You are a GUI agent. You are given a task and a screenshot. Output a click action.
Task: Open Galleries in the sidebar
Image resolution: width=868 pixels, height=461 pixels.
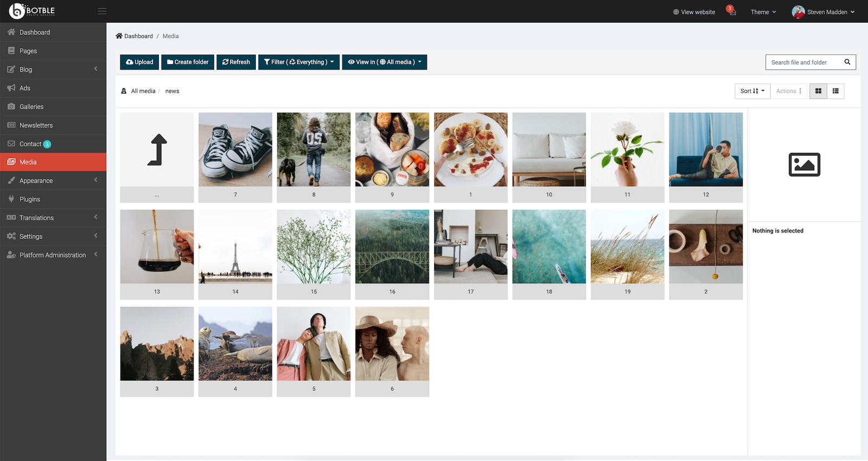31,107
